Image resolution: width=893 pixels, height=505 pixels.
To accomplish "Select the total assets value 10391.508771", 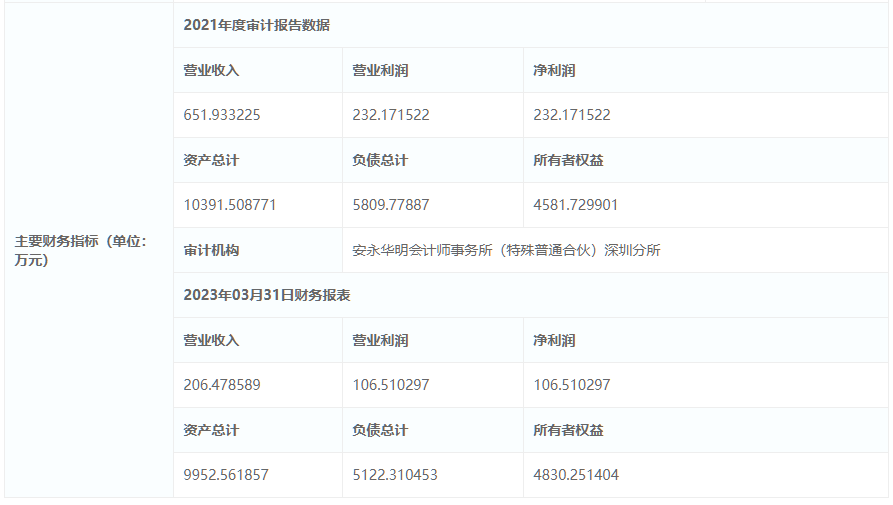I will click(230, 205).
